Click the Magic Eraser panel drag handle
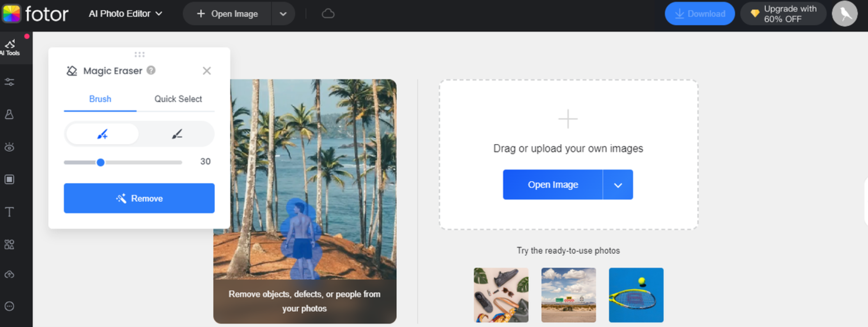The height and width of the screenshot is (327, 868). (x=139, y=54)
